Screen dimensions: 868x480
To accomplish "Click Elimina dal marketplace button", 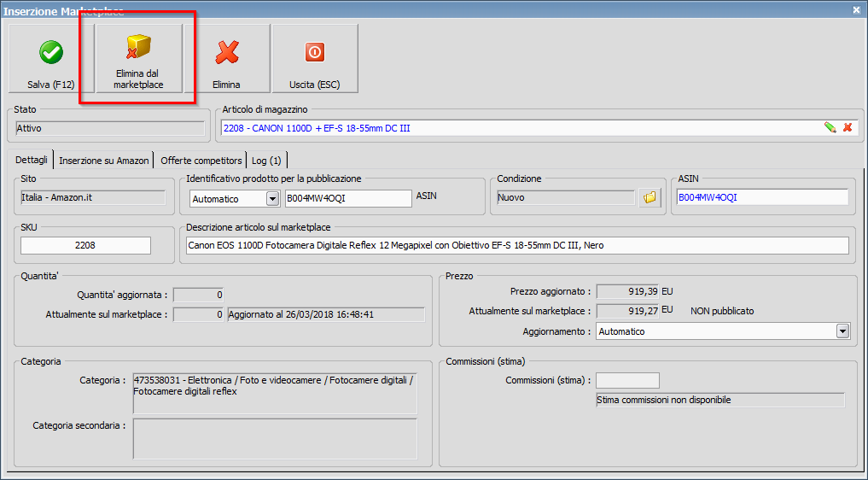I will point(138,58).
